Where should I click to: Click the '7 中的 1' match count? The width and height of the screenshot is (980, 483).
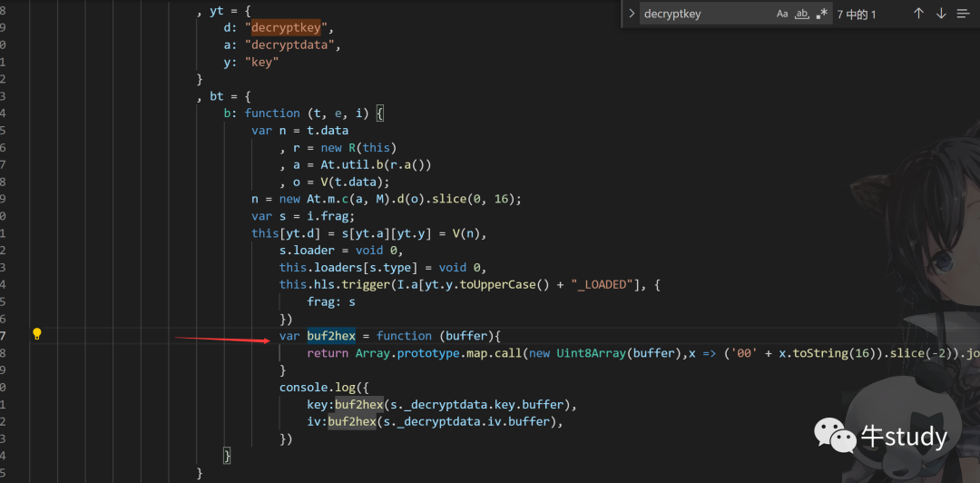(857, 15)
